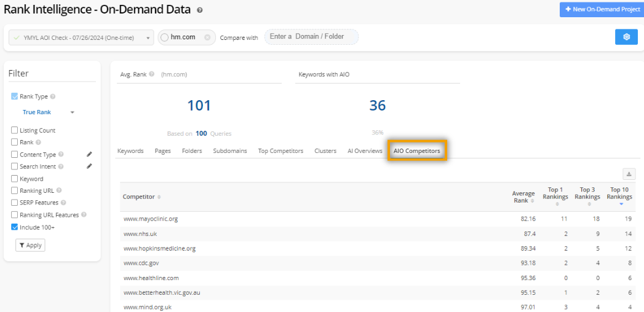Click help icon beside Keywords with AIO

355,74
